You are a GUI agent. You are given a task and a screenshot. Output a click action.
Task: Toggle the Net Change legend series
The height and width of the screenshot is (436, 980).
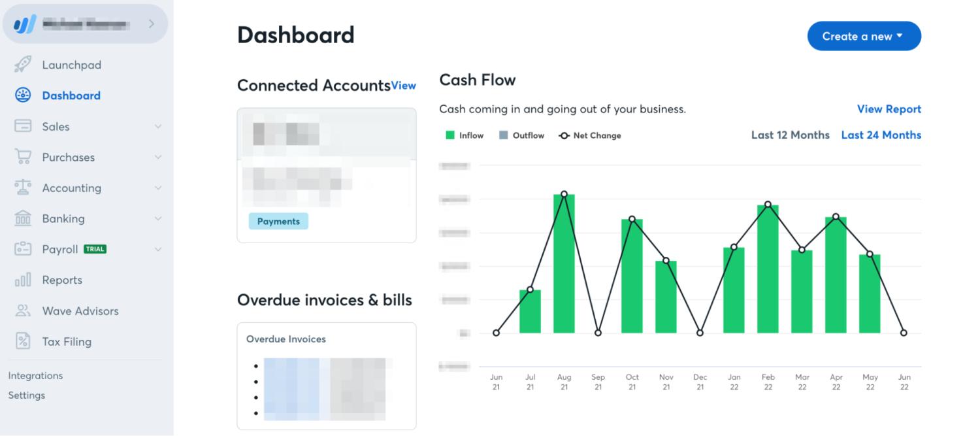tap(590, 135)
